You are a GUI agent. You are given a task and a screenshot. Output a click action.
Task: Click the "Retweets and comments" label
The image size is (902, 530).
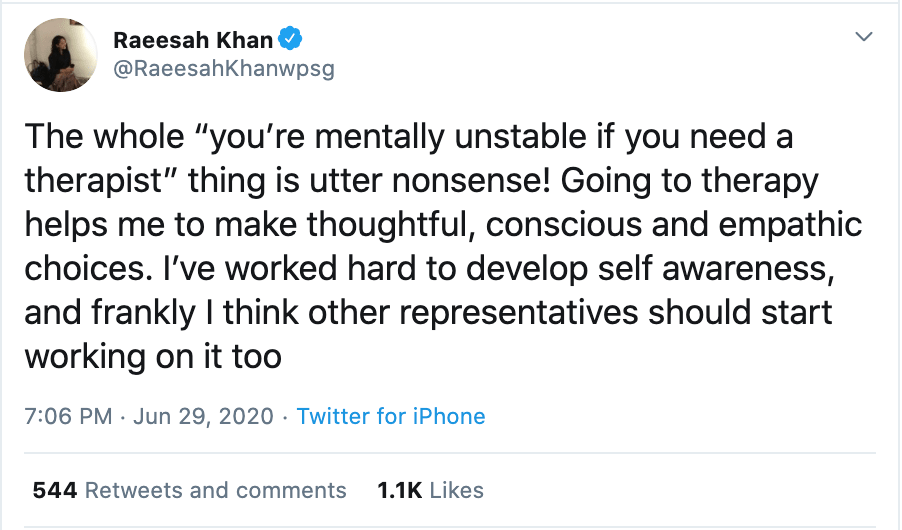pos(216,490)
